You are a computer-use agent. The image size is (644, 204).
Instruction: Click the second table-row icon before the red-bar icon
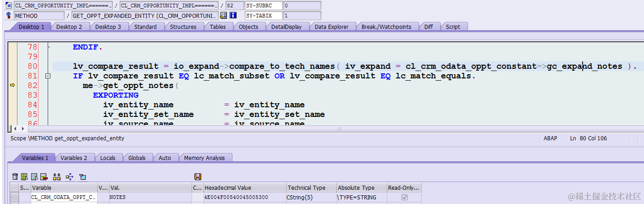(34, 176)
